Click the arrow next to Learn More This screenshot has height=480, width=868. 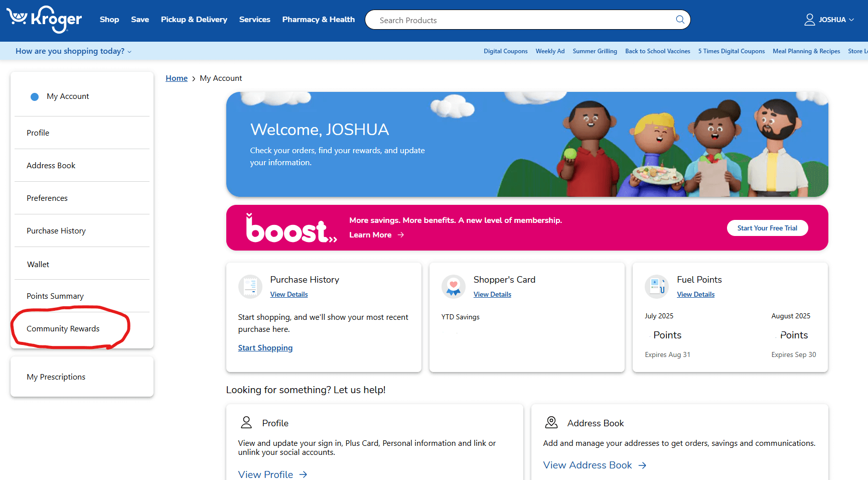pos(400,235)
